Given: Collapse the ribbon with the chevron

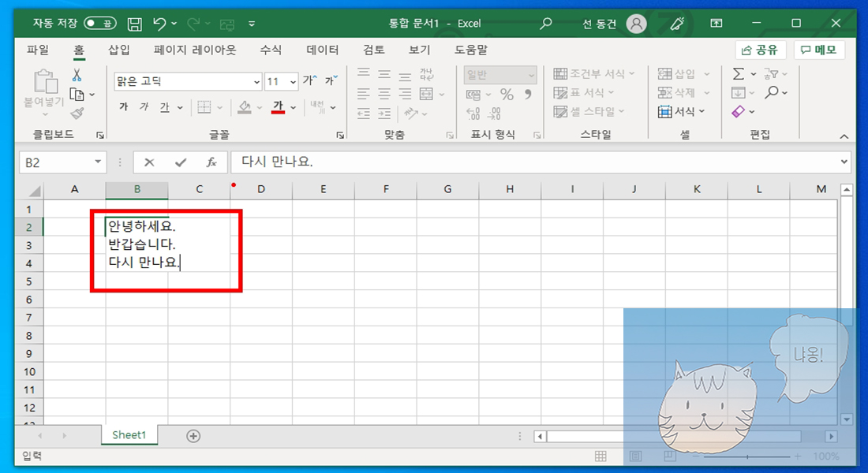Looking at the screenshot, I should tap(844, 136).
